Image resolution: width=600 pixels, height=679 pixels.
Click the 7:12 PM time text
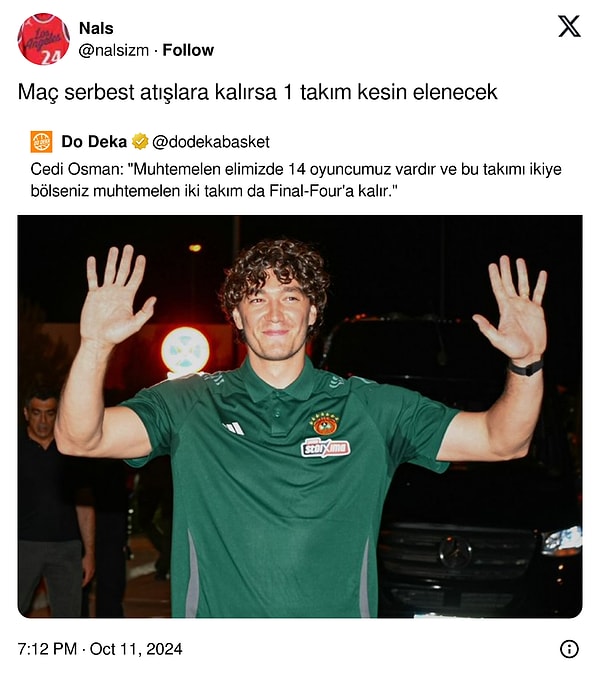[x=47, y=649]
